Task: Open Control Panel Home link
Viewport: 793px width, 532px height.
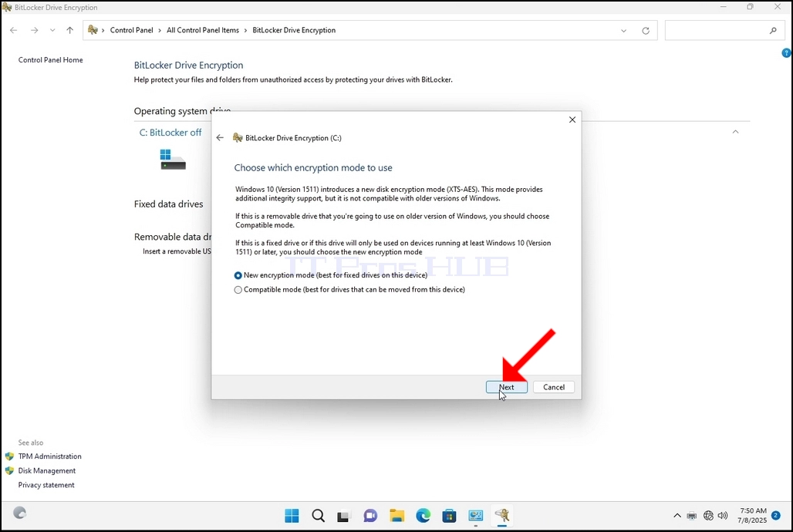Action: (51, 59)
